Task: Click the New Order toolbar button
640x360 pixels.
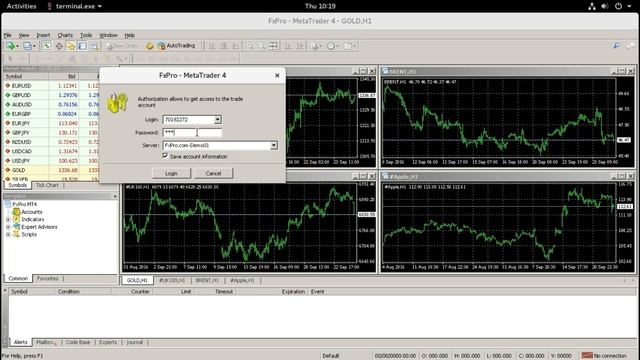Action: coord(122,46)
